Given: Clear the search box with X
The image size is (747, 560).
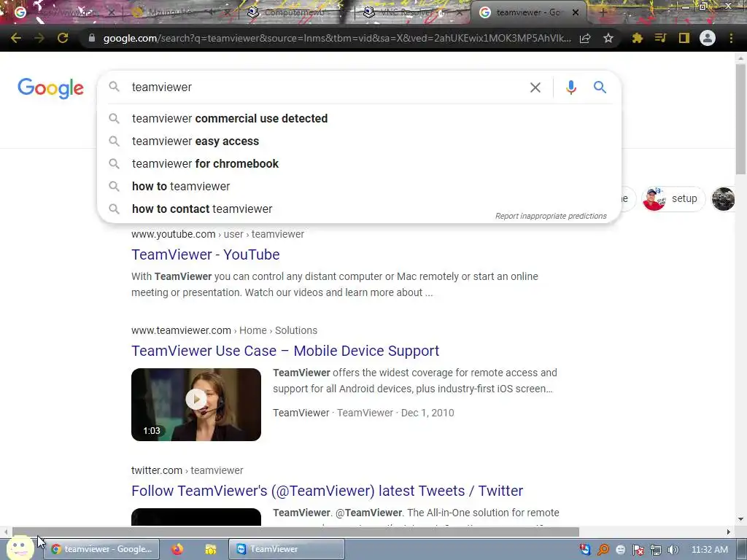Looking at the screenshot, I should point(535,87).
